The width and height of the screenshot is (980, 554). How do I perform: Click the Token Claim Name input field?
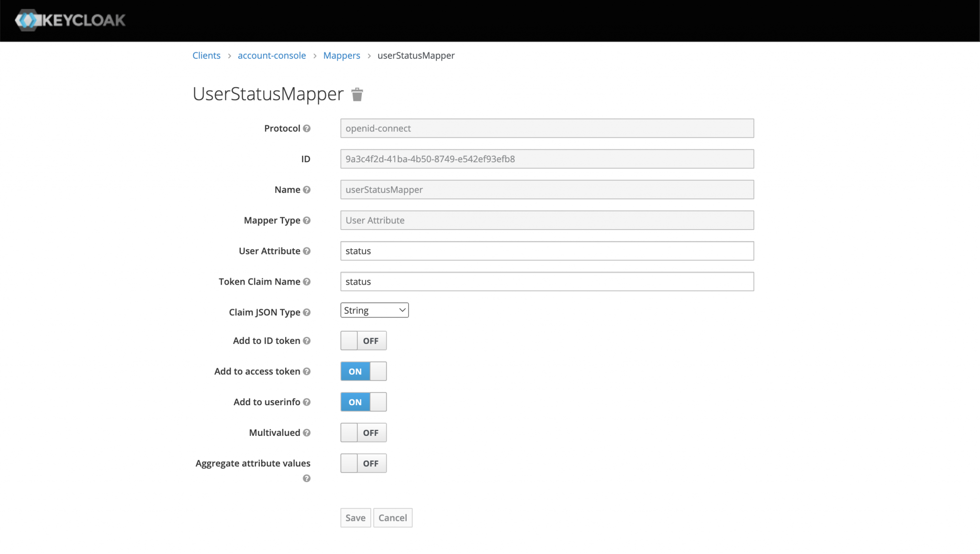[546, 281]
